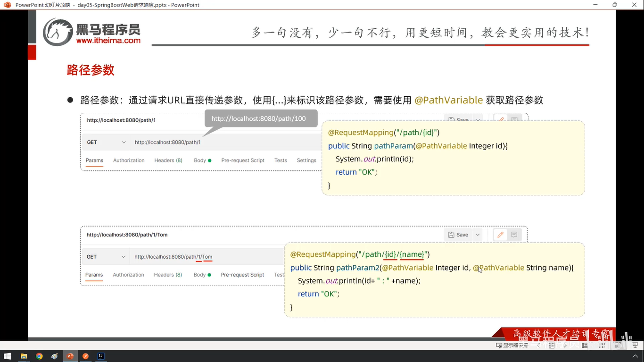Image resolution: width=644 pixels, height=362 pixels.
Task: Open GET method dropdown in path/1/Tom request
Action: tap(106, 257)
